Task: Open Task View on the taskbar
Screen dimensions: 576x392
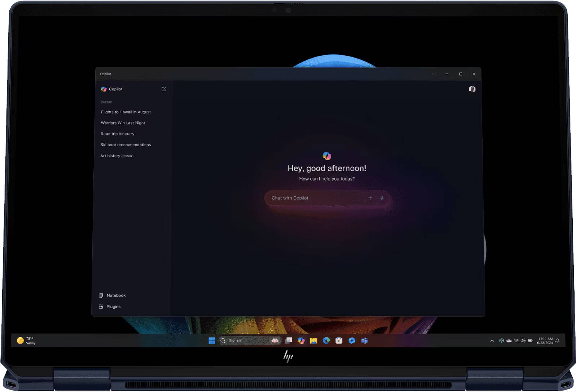Action: point(289,340)
